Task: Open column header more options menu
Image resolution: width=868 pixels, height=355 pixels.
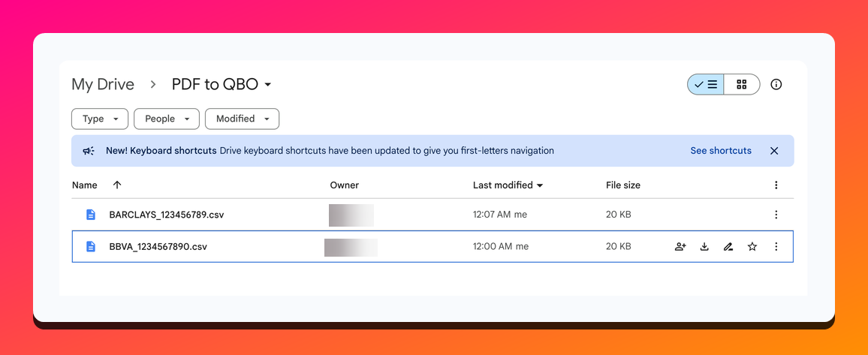Action: click(776, 185)
